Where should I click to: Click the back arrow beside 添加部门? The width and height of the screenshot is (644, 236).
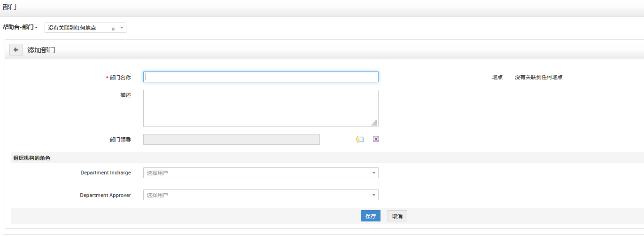(x=16, y=49)
